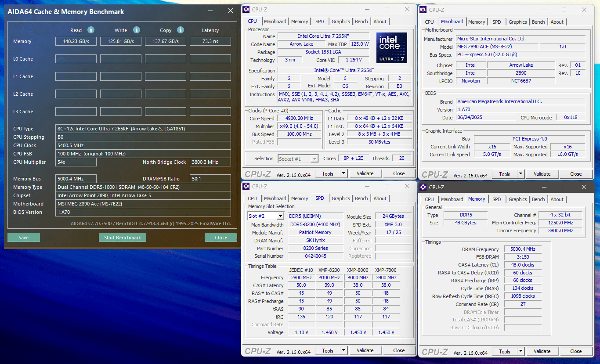Expand Tools dropdown arrow in Memory tab window
This screenshot has width=600, height=364.
(520, 351)
